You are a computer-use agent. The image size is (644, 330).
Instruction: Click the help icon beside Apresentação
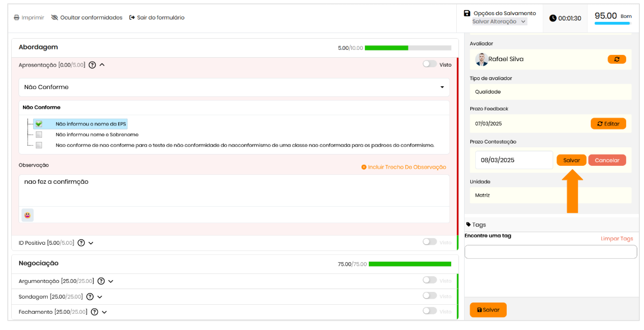tap(92, 65)
